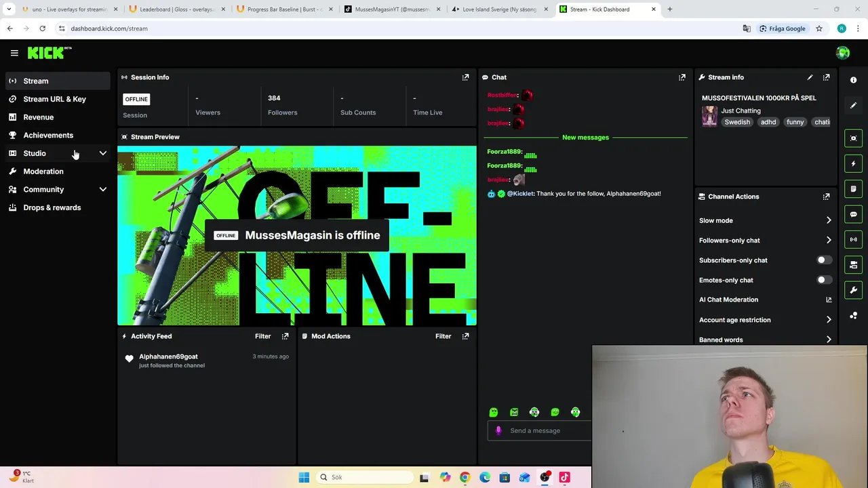Click the address bar showing dashboard.kick.com/stream
The height and width of the screenshot is (488, 868).
(x=400, y=28)
